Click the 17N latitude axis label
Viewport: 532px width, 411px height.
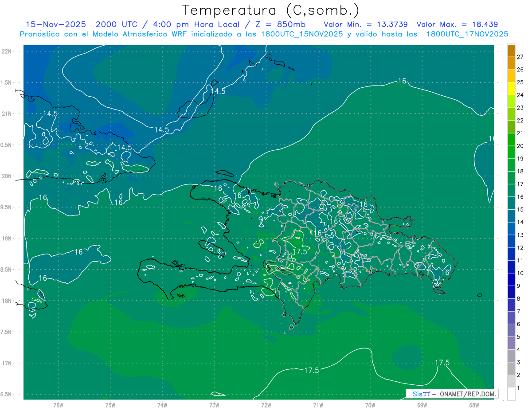click(8, 363)
